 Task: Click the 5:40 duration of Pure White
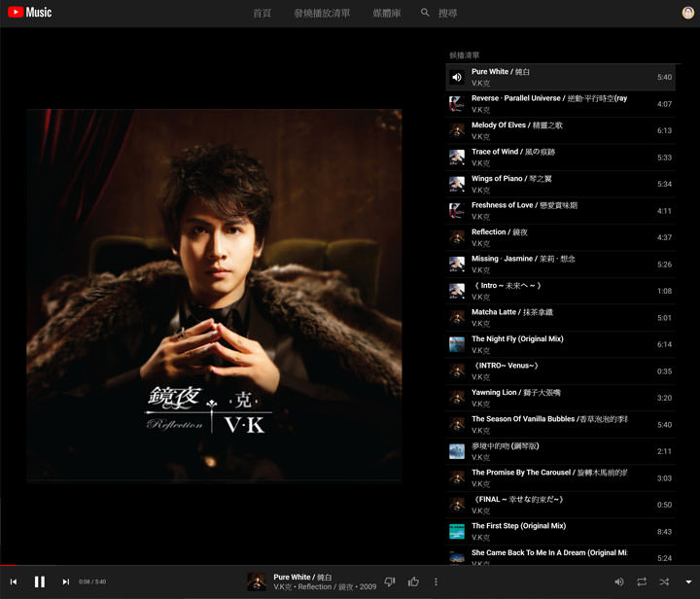664,77
